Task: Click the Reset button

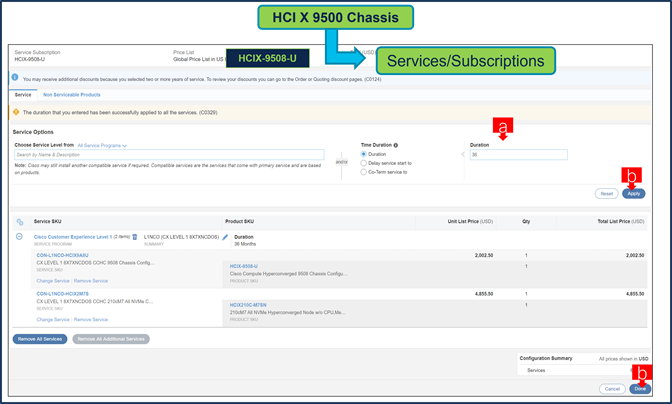Action: click(606, 194)
